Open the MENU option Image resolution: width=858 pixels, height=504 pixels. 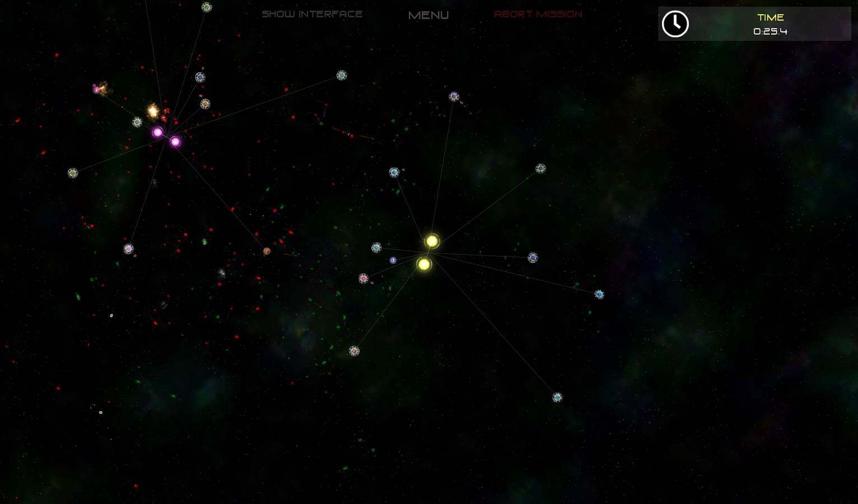428,15
